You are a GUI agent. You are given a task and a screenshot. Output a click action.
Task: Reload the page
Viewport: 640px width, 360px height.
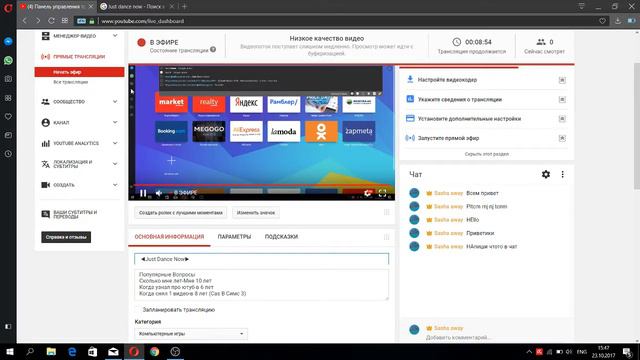pyautogui.click(x=51, y=21)
